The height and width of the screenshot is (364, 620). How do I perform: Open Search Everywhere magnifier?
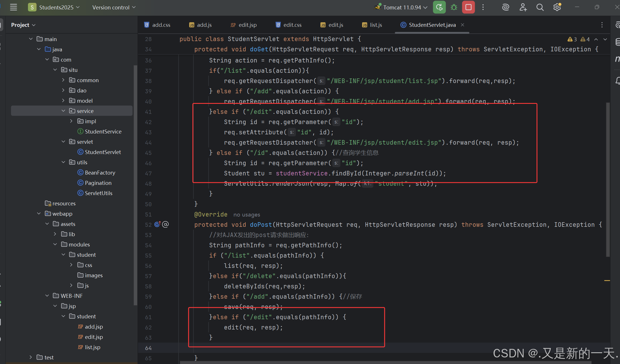pyautogui.click(x=540, y=7)
